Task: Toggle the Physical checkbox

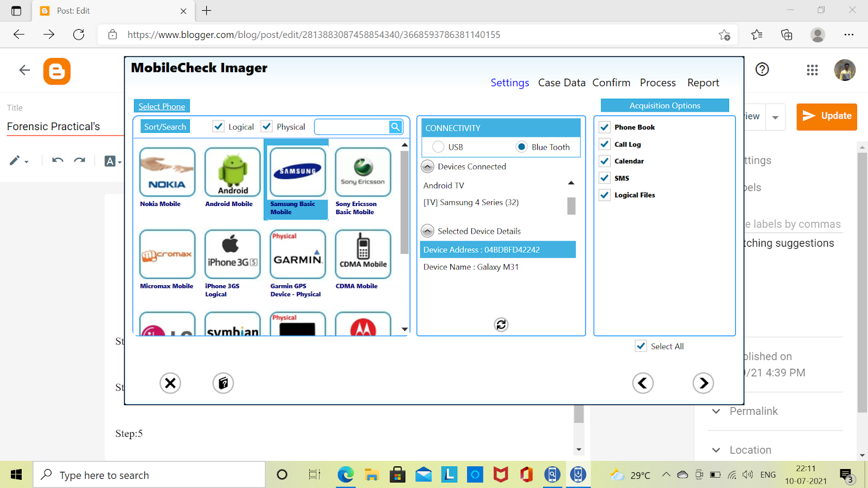Action: pos(266,126)
